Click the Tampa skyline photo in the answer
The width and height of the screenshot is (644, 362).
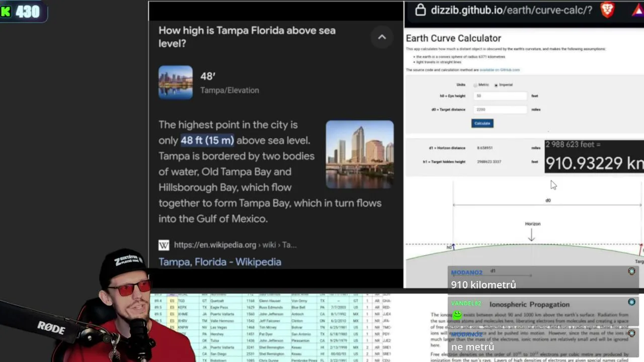(360, 154)
